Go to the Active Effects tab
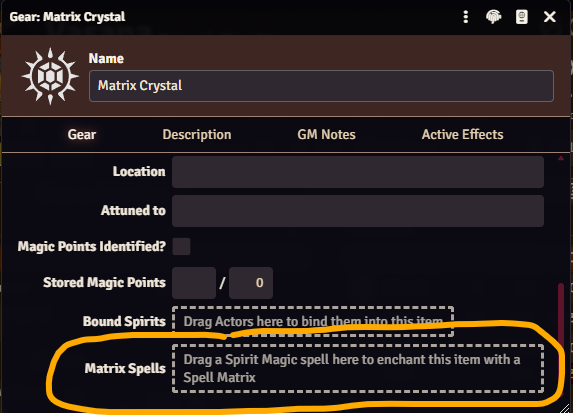 pyautogui.click(x=462, y=135)
